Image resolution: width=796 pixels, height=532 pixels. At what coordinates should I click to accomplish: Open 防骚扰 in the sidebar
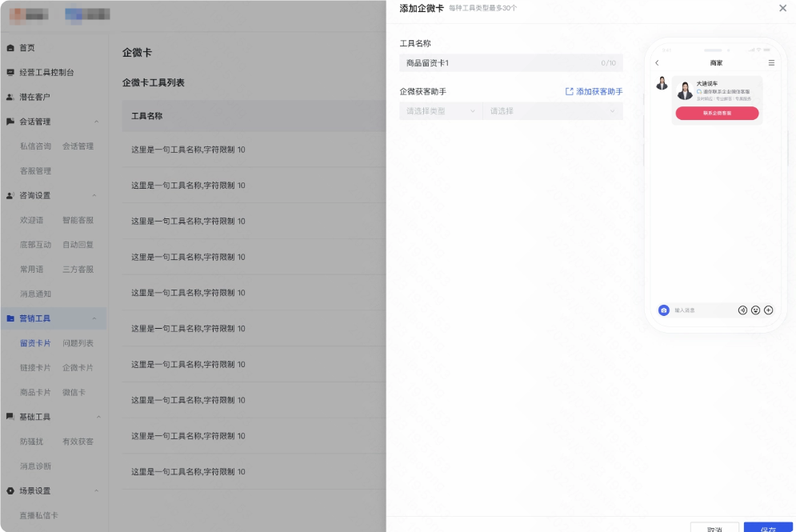pos(31,442)
